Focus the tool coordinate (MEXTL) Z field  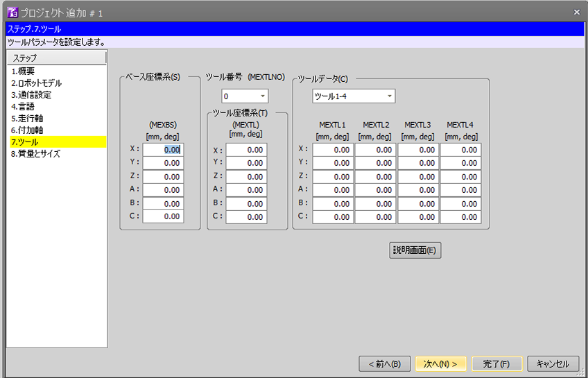point(246,176)
